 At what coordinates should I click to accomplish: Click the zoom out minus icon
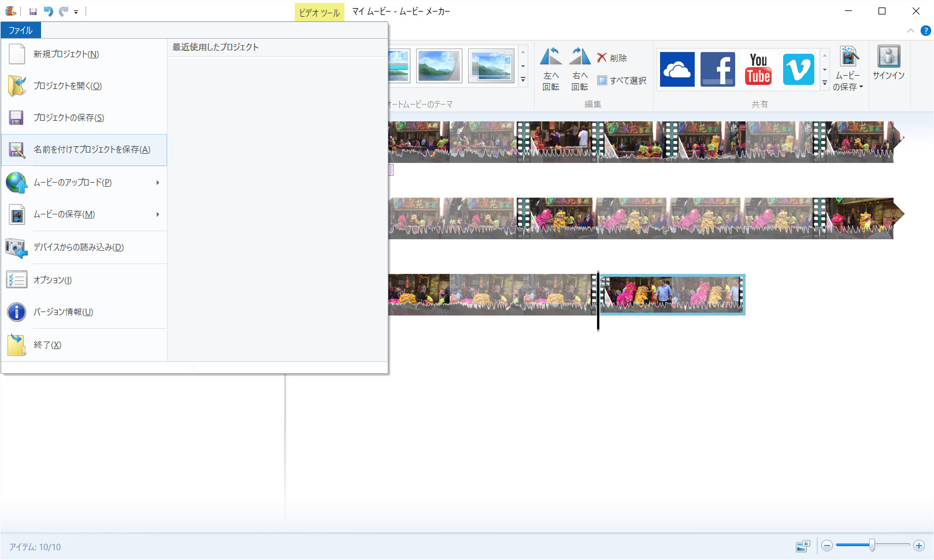point(827,546)
